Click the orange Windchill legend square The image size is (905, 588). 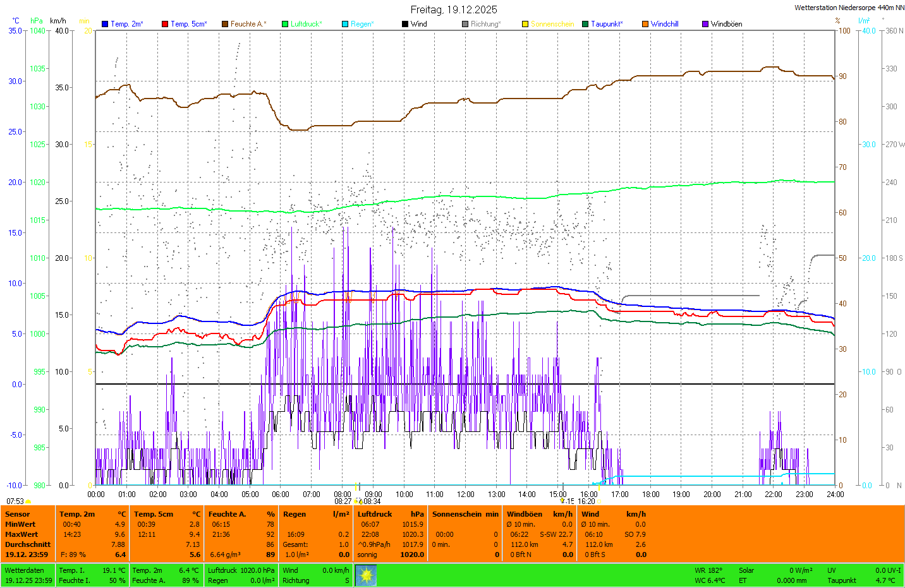645,24
